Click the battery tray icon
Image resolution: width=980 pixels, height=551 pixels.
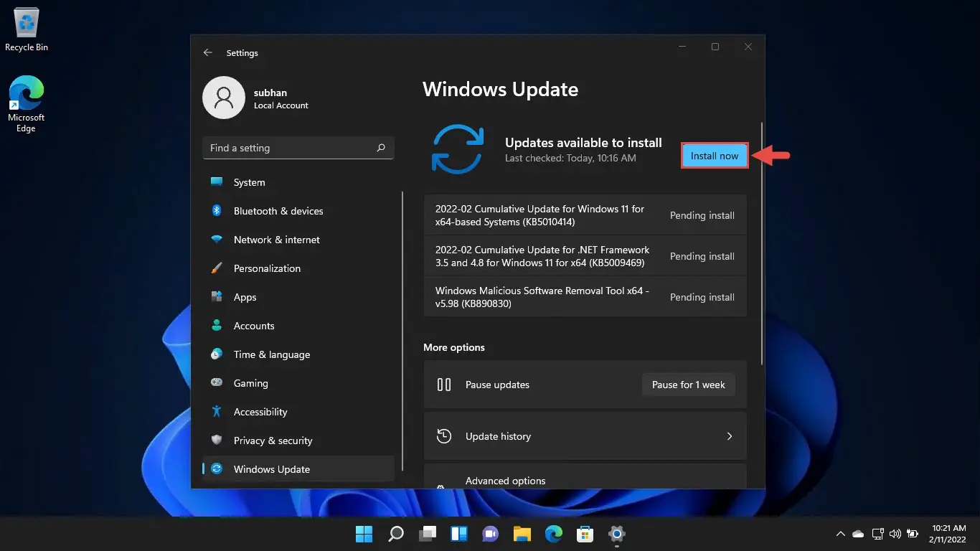click(x=913, y=534)
